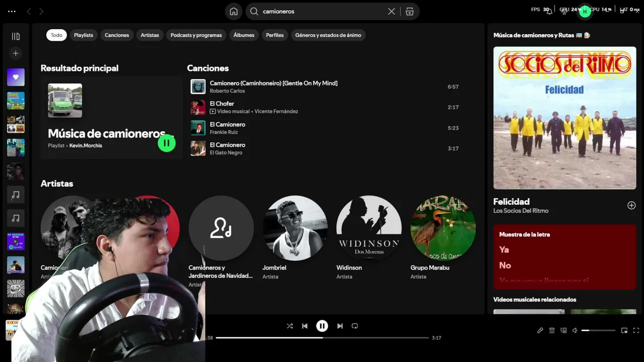Open Felicidad song title link
The image size is (644, 362).
tap(511, 202)
